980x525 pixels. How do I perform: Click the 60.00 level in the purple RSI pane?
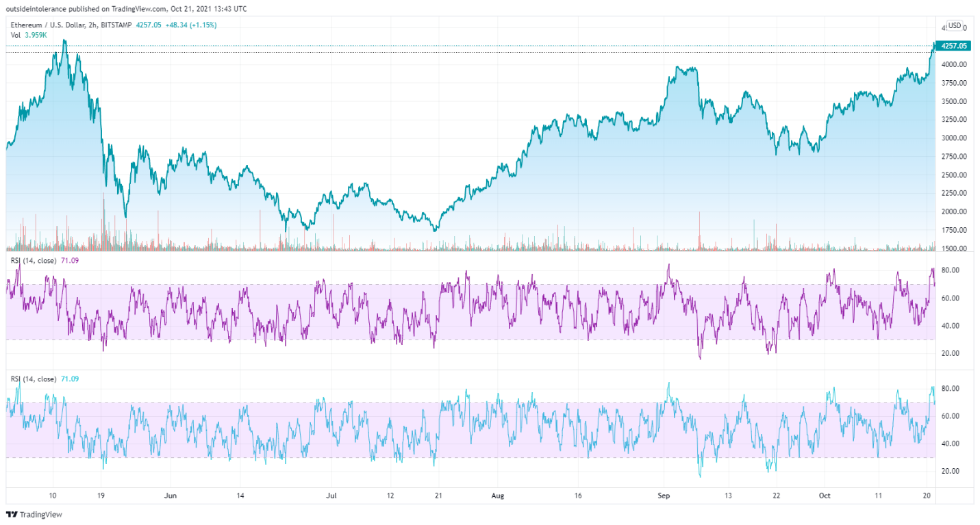coord(950,298)
